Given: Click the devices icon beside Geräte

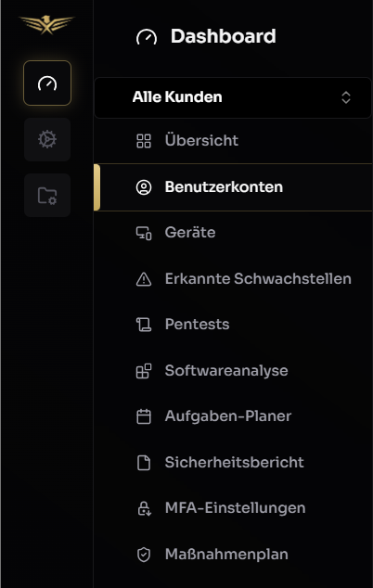Looking at the screenshot, I should coord(144,233).
